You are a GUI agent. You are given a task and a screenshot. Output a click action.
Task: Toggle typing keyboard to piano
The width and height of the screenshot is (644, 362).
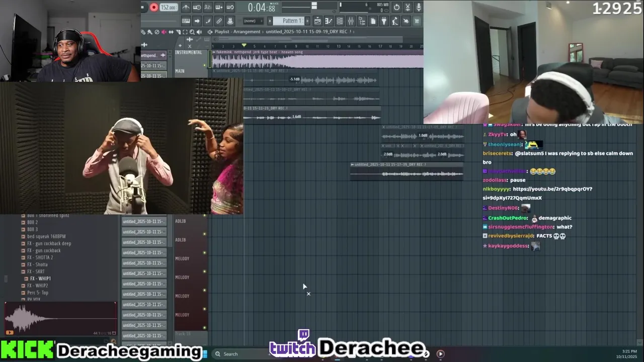point(186,21)
